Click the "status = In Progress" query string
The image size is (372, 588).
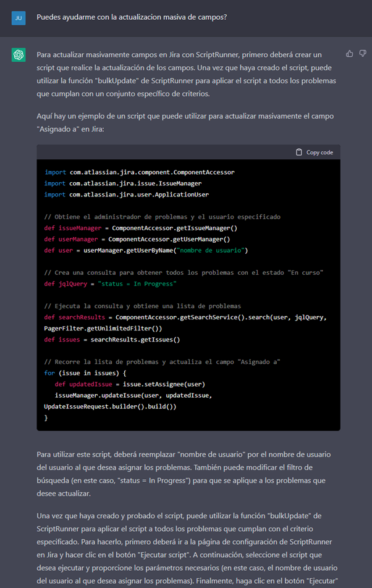point(137,283)
